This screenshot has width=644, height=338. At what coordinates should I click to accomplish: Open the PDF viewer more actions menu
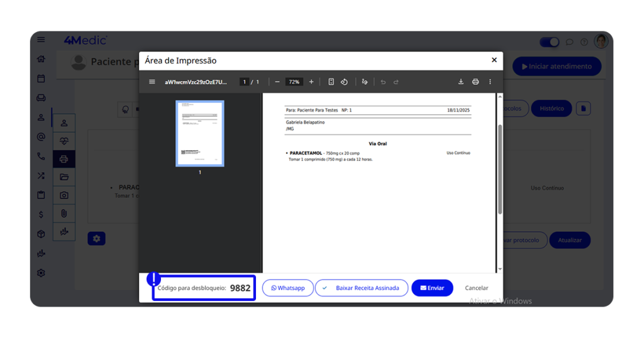[490, 82]
